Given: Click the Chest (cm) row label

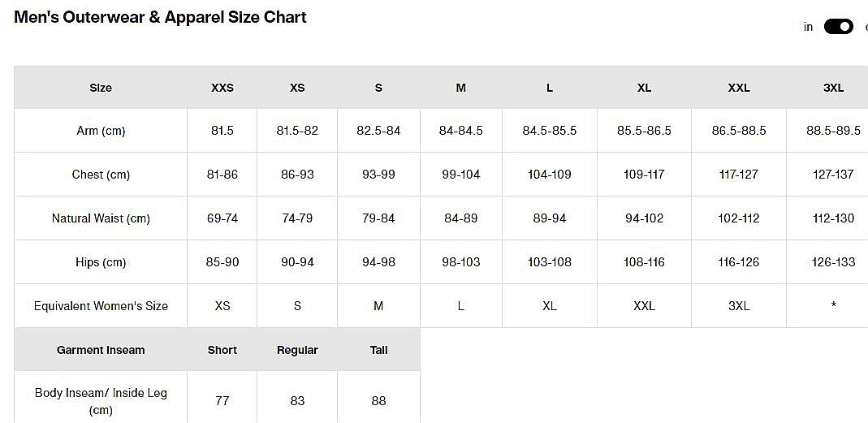Looking at the screenshot, I should (101, 175).
